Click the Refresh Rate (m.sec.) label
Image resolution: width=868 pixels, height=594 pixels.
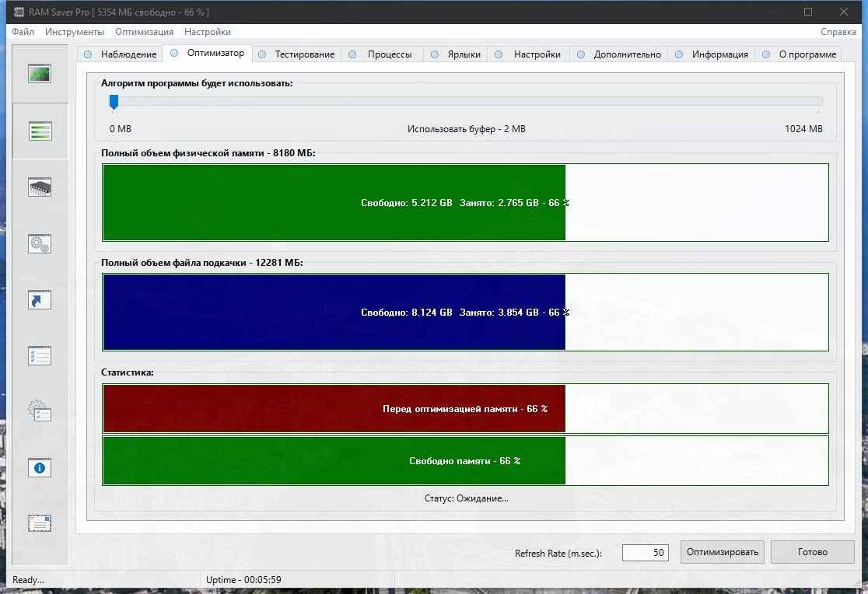[x=558, y=553]
